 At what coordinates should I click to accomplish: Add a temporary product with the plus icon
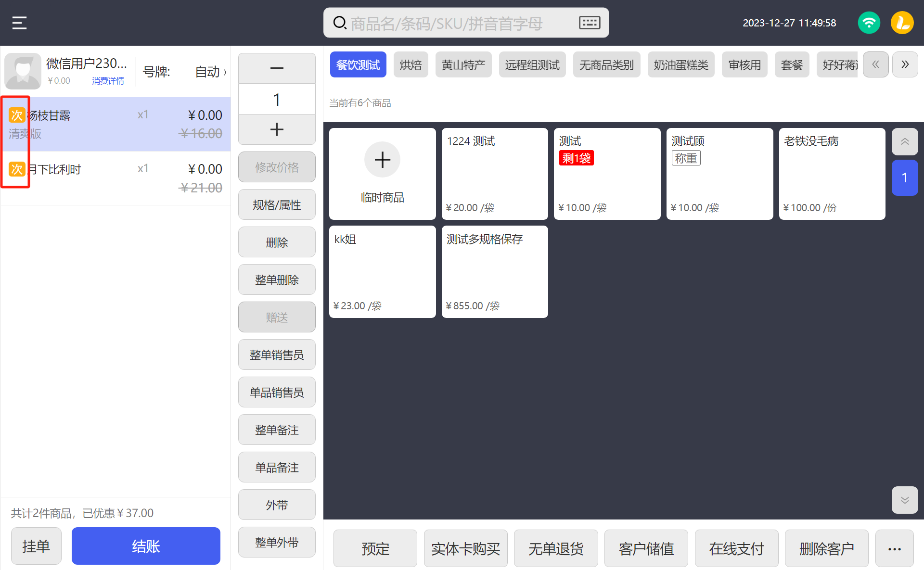tap(382, 160)
